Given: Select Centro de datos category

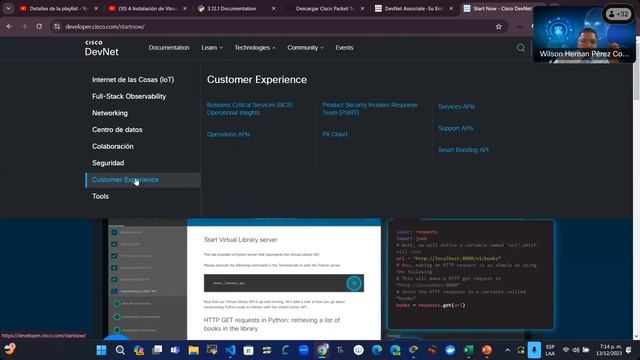Looking at the screenshot, I should 117,130.
